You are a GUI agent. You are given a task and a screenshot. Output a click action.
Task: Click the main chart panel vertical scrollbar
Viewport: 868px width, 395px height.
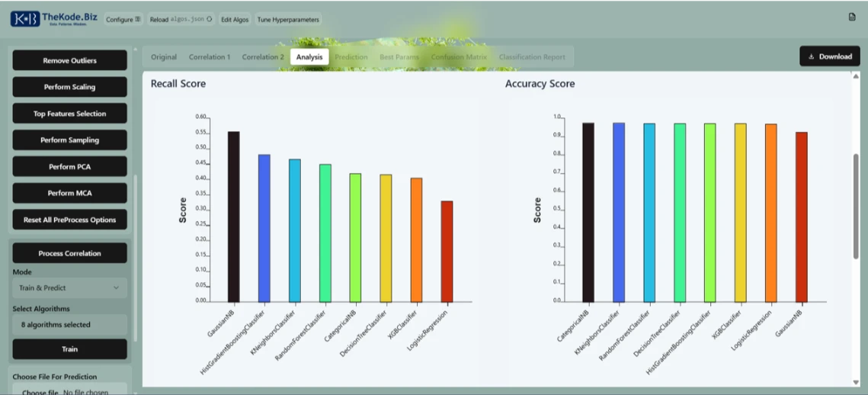pyautogui.click(x=856, y=206)
